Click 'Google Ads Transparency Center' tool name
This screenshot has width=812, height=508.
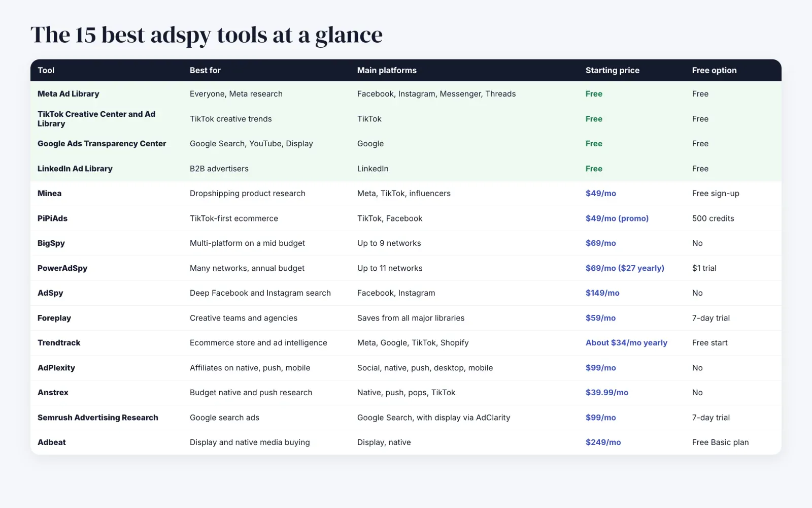click(x=101, y=144)
